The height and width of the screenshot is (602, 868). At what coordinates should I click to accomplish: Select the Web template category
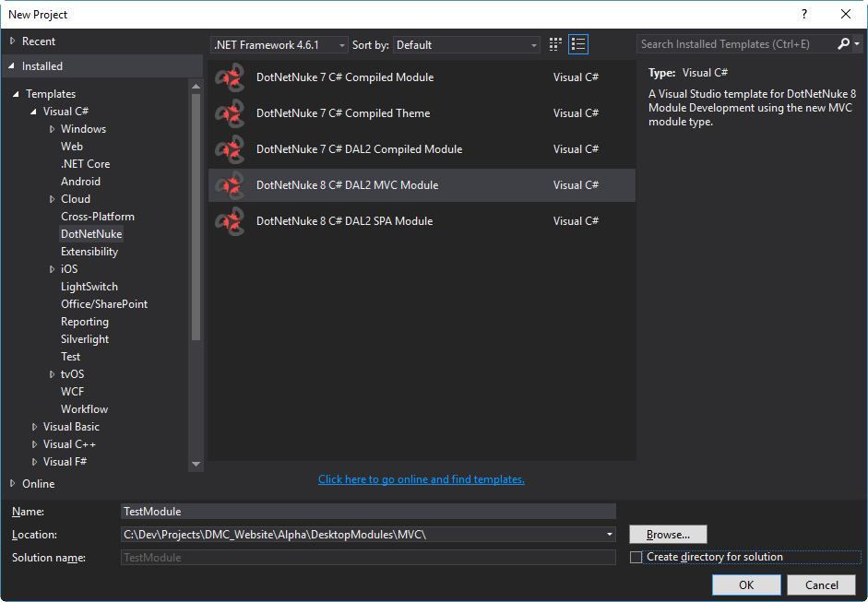tap(71, 147)
